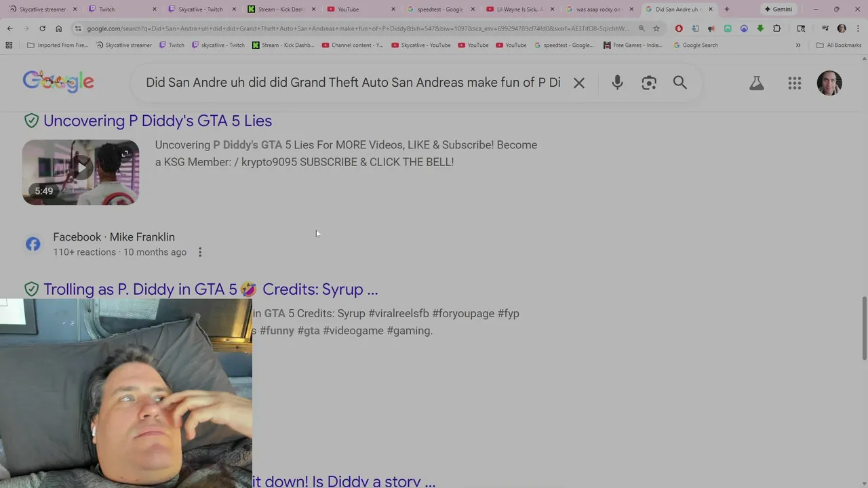Screen dimensions: 868x488
Task: Open Imported From Fire... bookmark folder
Action: pyautogui.click(x=58, y=45)
